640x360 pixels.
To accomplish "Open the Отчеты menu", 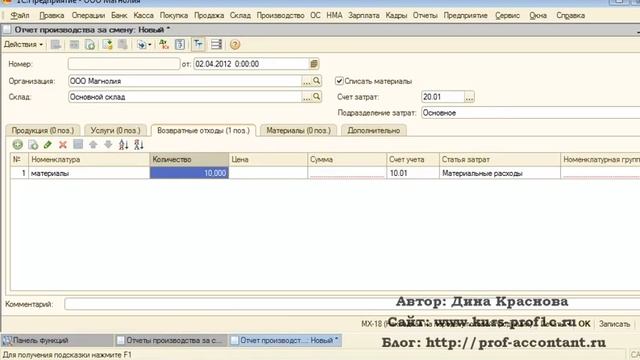I will coord(425,16).
